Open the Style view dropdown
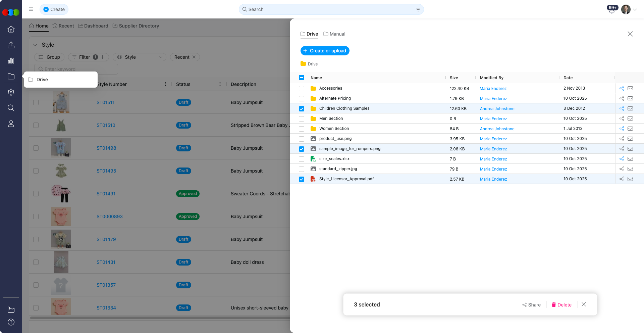The height and width of the screenshot is (333, 644). pos(140,57)
